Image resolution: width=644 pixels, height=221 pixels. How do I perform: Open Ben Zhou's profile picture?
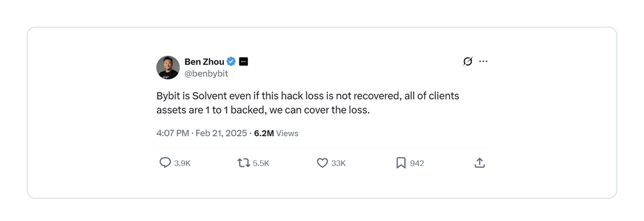pos(168,68)
